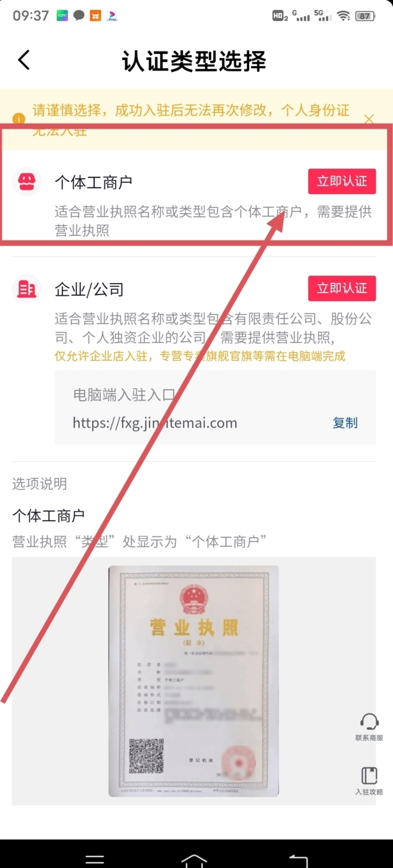Select the 个体工商户 option title
Image resolution: width=393 pixels, height=868 pixels.
[x=93, y=182]
